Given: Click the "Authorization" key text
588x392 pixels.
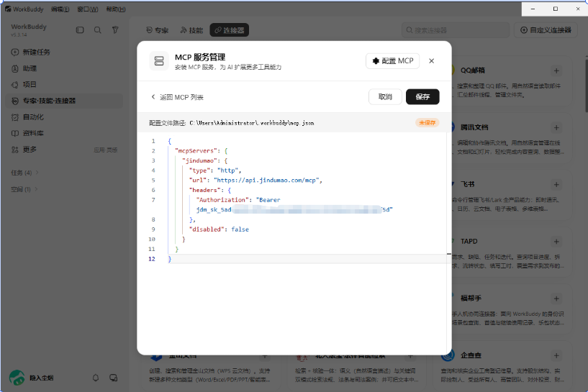Looking at the screenshot, I should pos(223,200).
